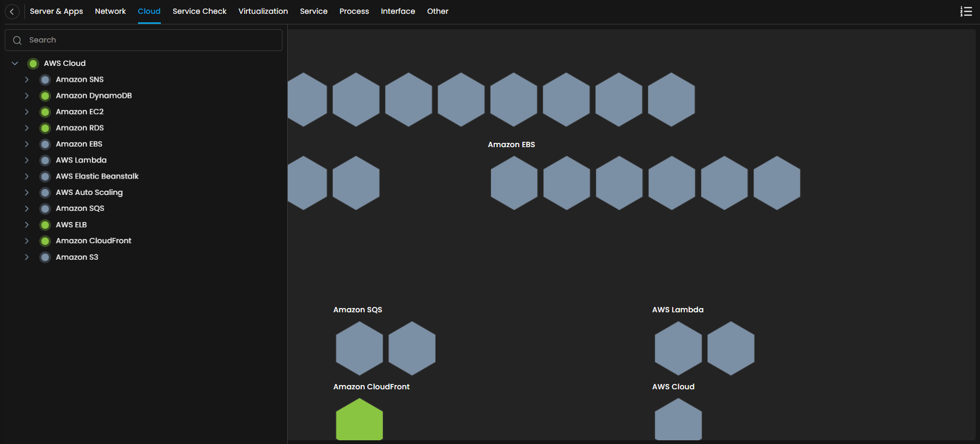The width and height of the screenshot is (980, 444).
Task: Switch to the Interface tab
Action: point(398,11)
